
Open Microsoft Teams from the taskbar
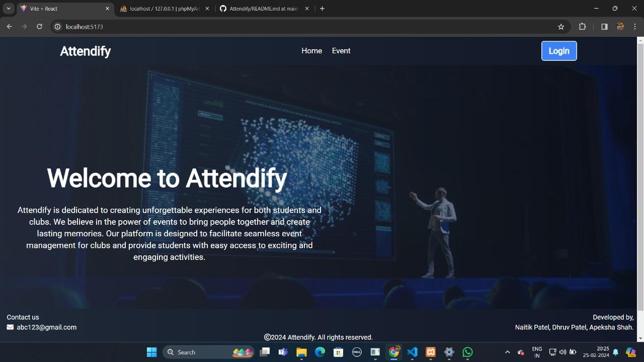[x=283, y=352]
